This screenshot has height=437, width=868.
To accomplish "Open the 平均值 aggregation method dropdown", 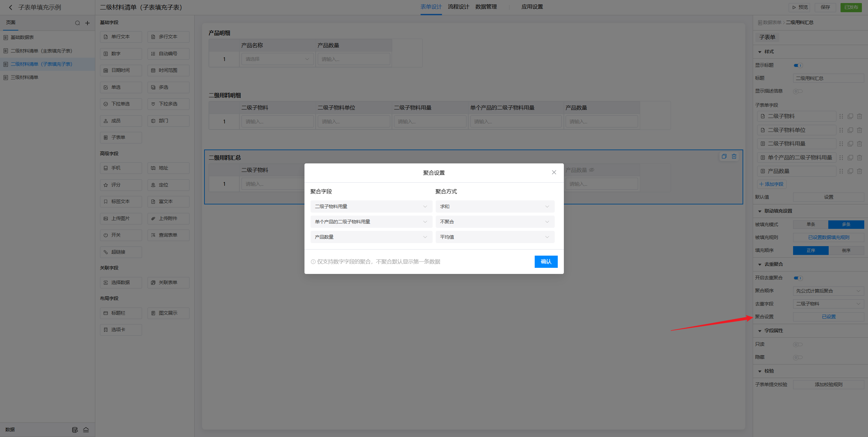I will click(495, 237).
